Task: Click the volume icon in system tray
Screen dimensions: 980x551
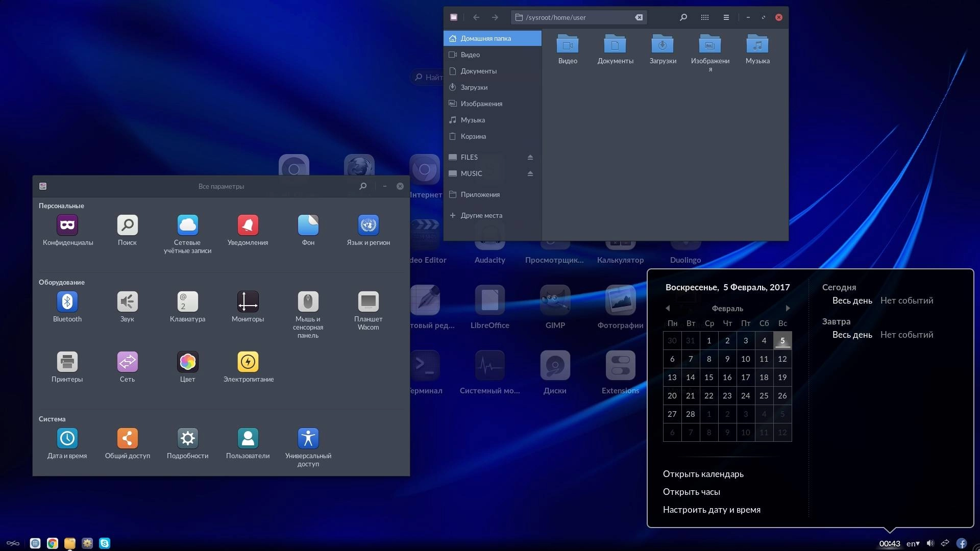Action: coord(930,543)
